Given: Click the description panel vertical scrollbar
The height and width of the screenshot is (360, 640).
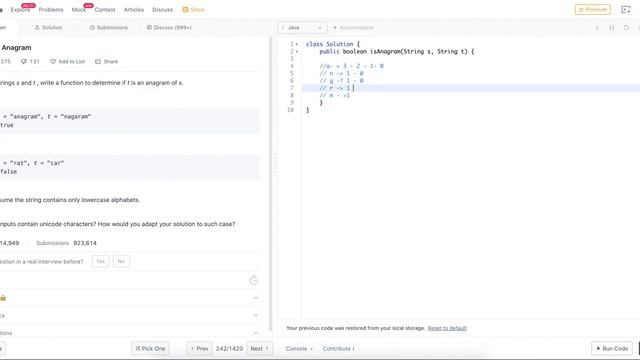Looking at the screenshot, I should 270,184.
